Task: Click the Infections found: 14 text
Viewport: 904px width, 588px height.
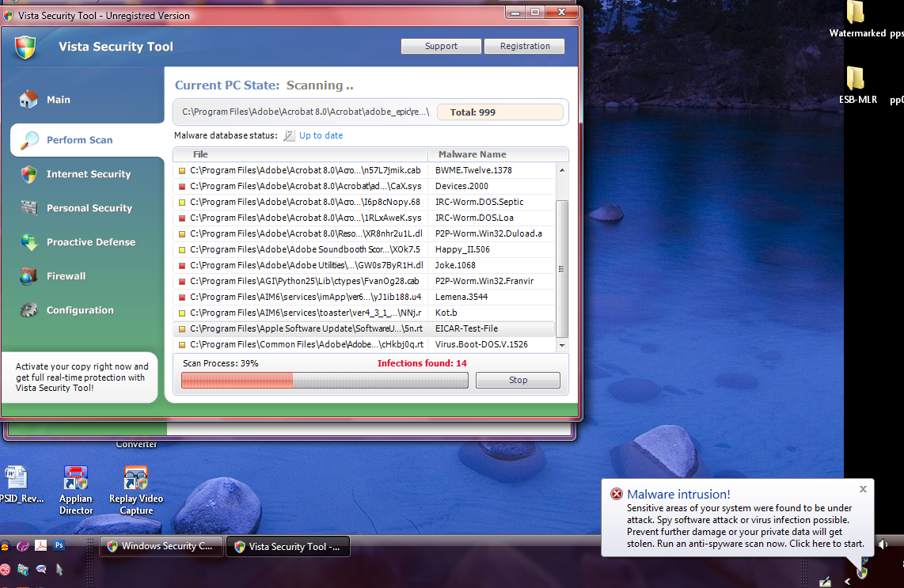Action: pyautogui.click(x=422, y=363)
